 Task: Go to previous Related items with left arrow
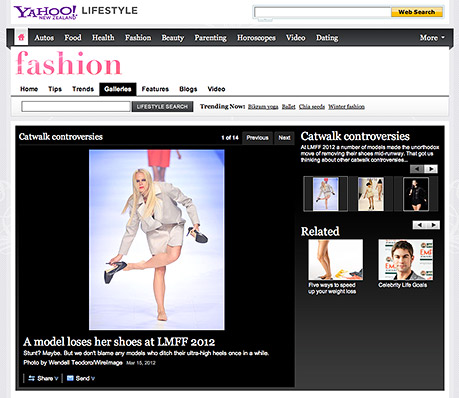point(420,225)
